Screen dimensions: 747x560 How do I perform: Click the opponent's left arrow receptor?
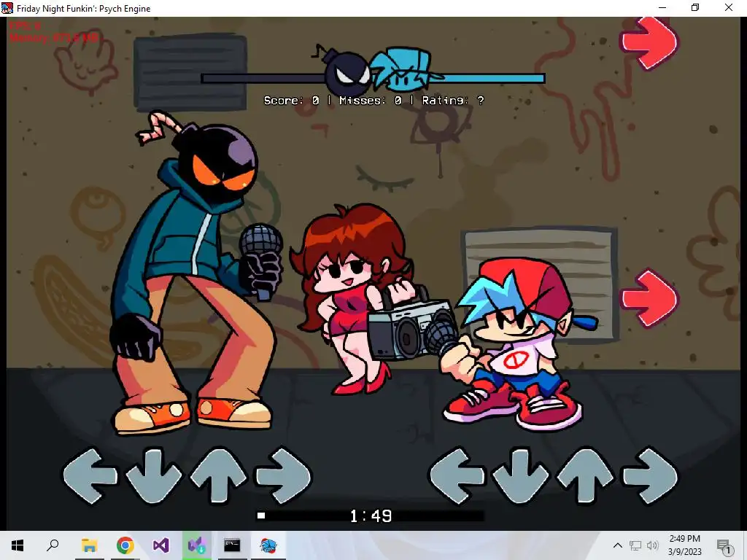click(90, 475)
